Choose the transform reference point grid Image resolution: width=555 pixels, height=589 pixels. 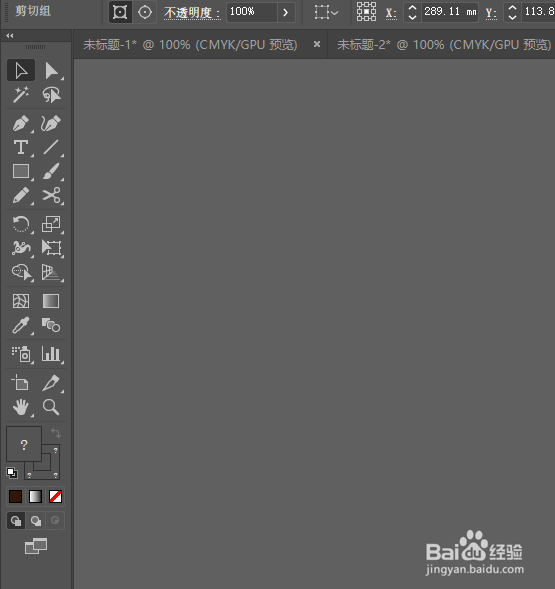(x=366, y=12)
